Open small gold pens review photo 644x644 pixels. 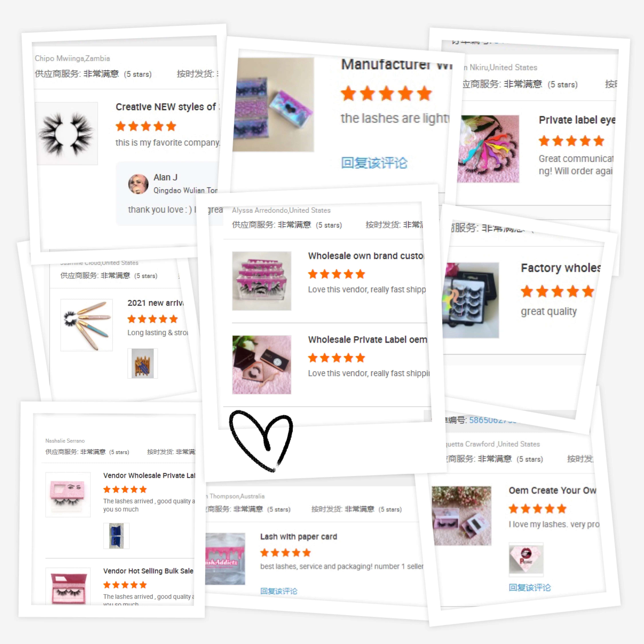click(143, 363)
